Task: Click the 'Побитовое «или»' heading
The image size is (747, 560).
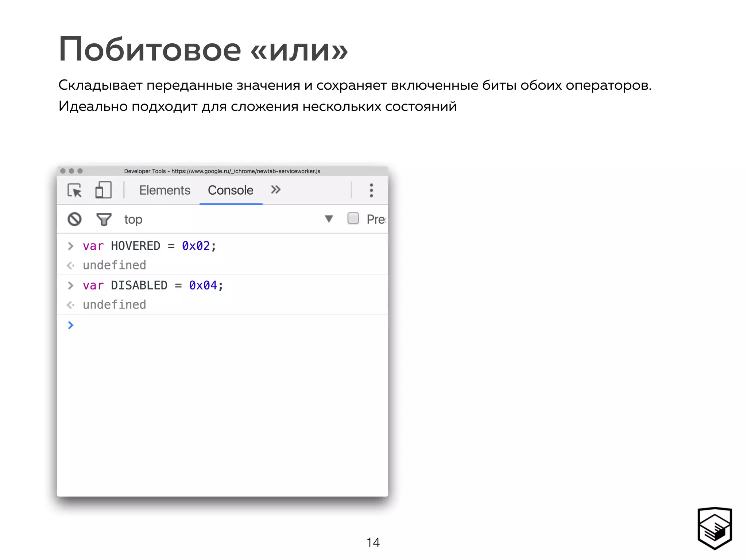Action: [x=203, y=49]
